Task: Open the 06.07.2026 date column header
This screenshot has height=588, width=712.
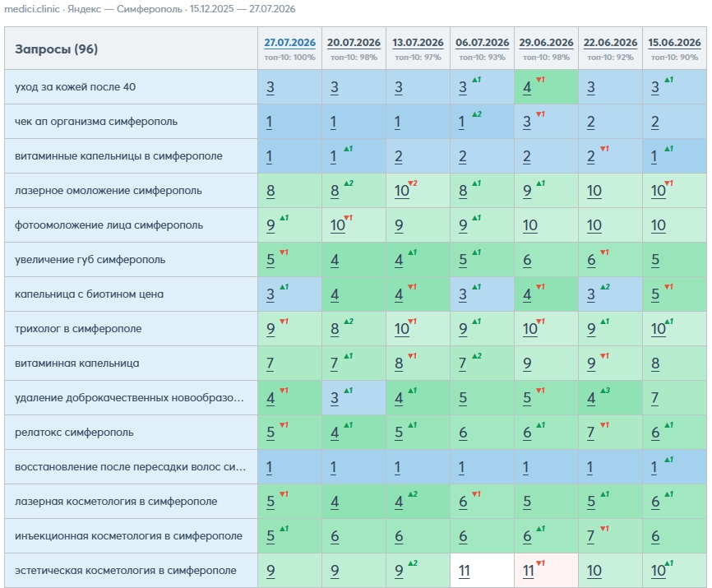Action: 483,43
